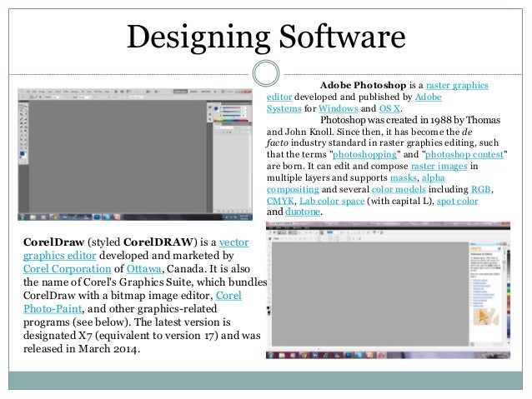The image size is (532, 399).
Task: Follow the 'photoshopping' link
Action: [364, 155]
